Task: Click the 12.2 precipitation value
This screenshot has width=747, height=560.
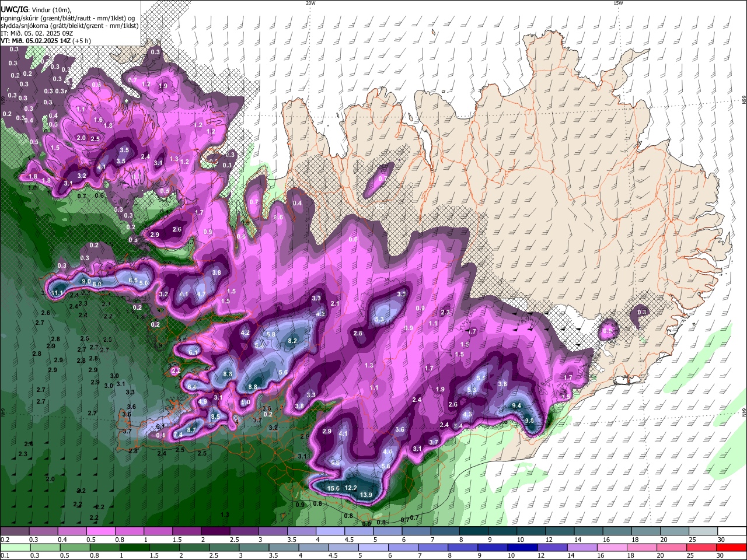Action: pos(351,488)
